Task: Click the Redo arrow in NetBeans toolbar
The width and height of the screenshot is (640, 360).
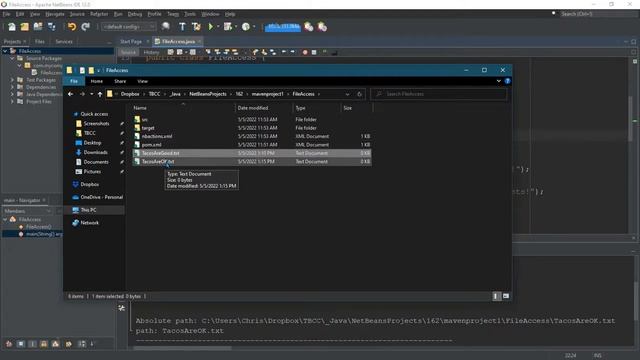Action: coord(85,27)
